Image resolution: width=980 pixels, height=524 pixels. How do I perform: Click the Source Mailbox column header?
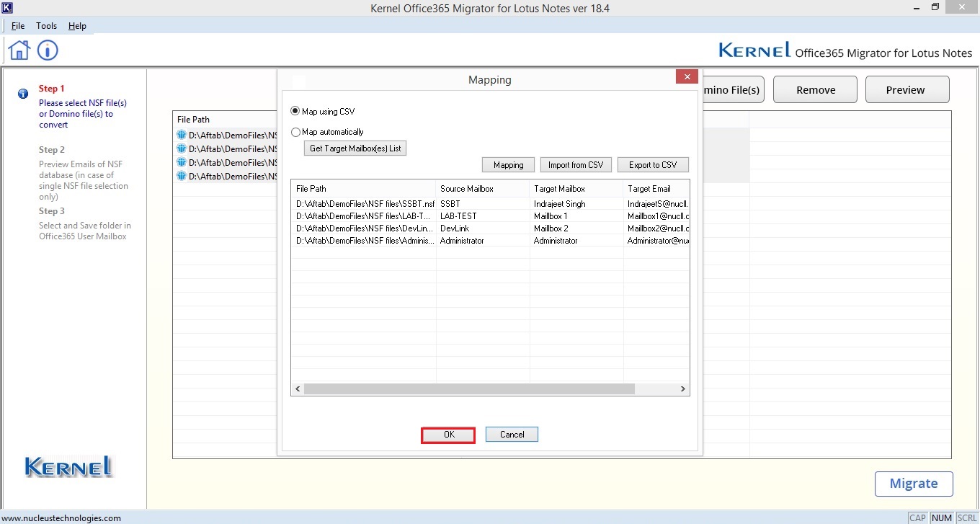tap(483, 189)
